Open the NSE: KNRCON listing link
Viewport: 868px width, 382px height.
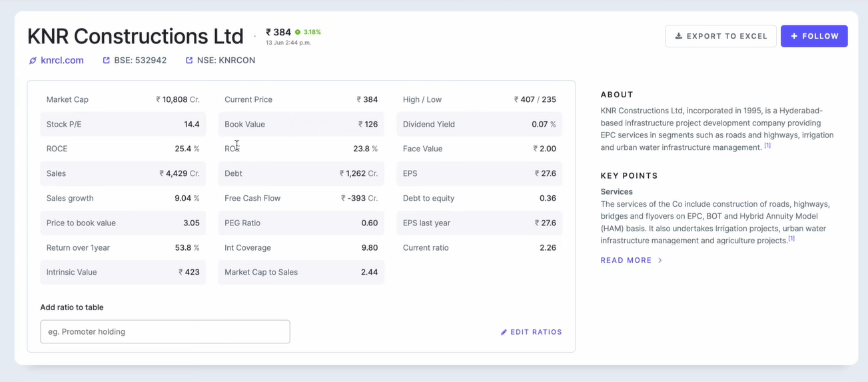(226, 60)
